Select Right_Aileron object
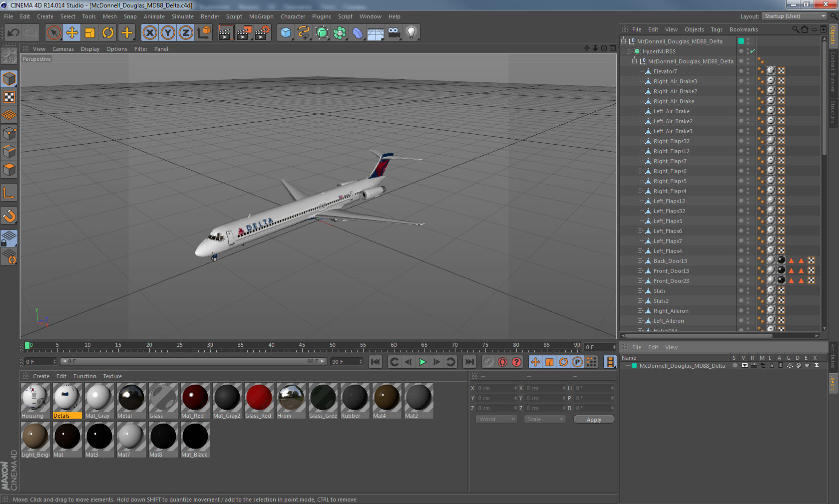The height and width of the screenshot is (504, 839). click(x=671, y=311)
